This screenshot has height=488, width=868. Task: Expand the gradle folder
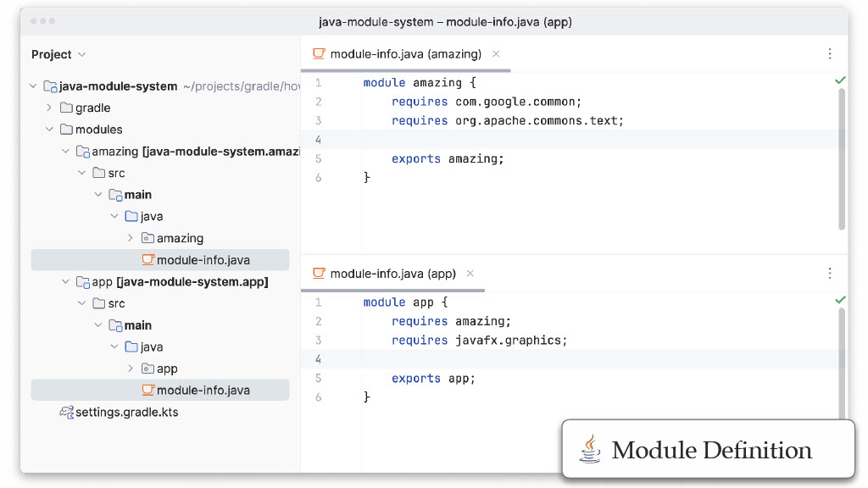(x=49, y=108)
